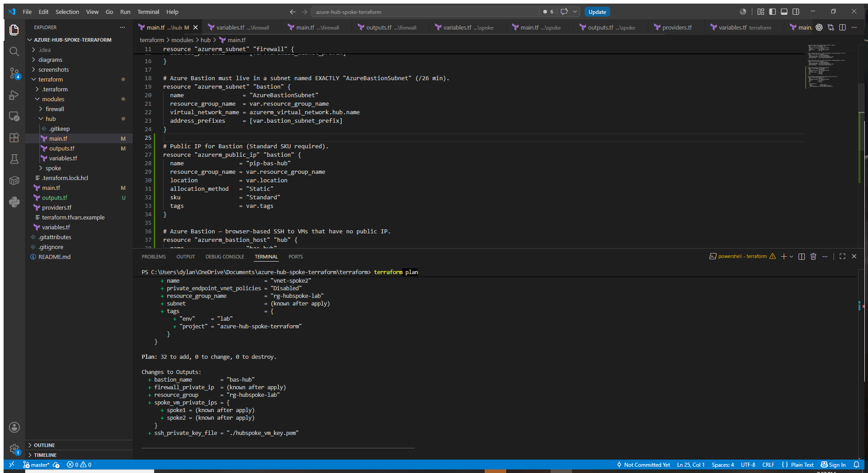Split the terminal panel
This screenshot has height=473, width=868.
click(x=802, y=257)
